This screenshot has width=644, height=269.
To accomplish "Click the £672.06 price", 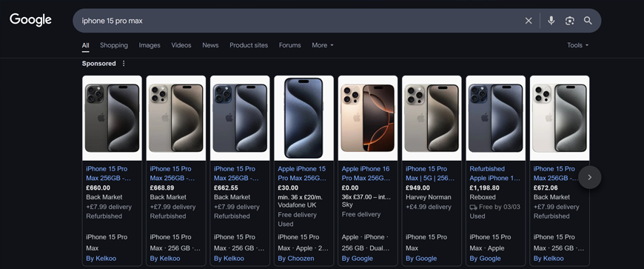I will (x=546, y=188).
